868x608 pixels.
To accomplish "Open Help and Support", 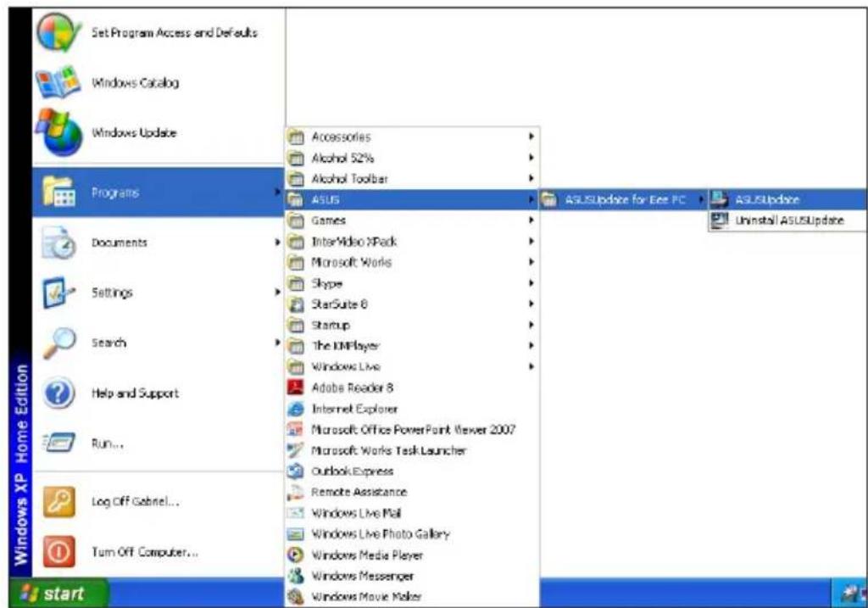I will click(x=159, y=393).
